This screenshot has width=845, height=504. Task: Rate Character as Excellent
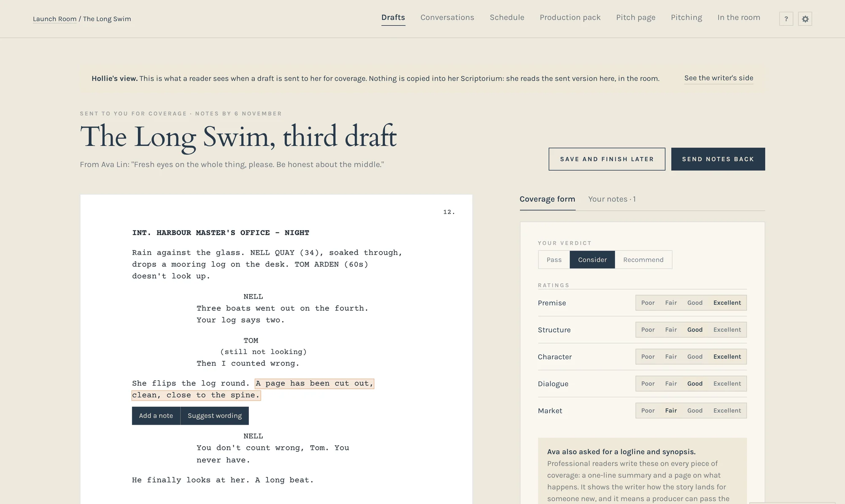[x=727, y=357]
